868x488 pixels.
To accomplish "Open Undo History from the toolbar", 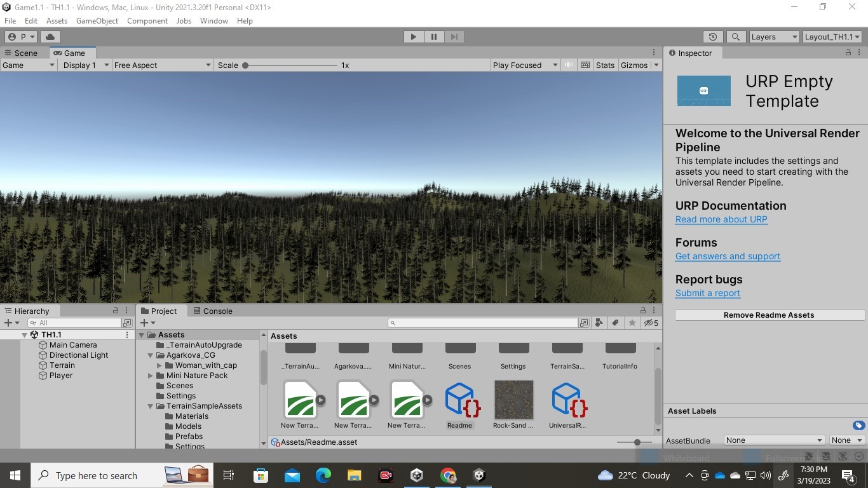I will point(713,37).
